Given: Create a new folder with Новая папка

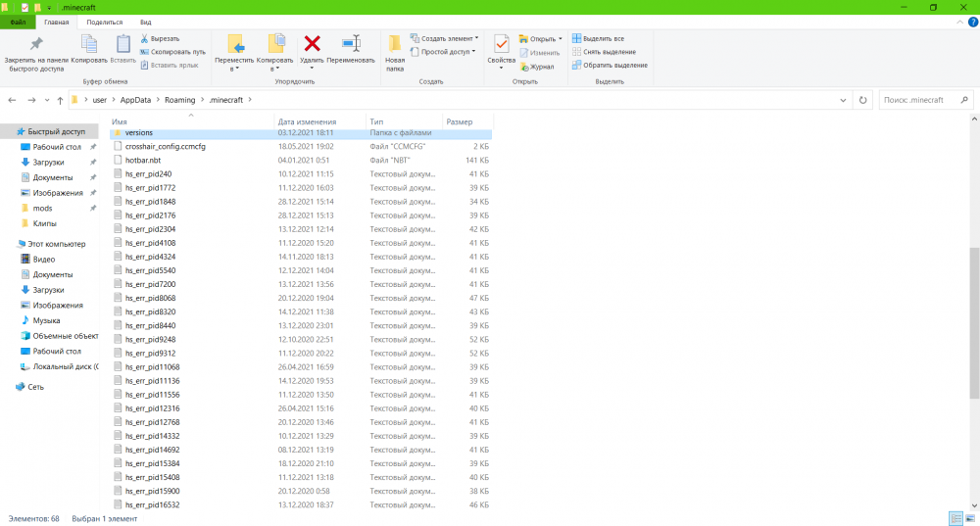Looking at the screenshot, I should click(395, 54).
